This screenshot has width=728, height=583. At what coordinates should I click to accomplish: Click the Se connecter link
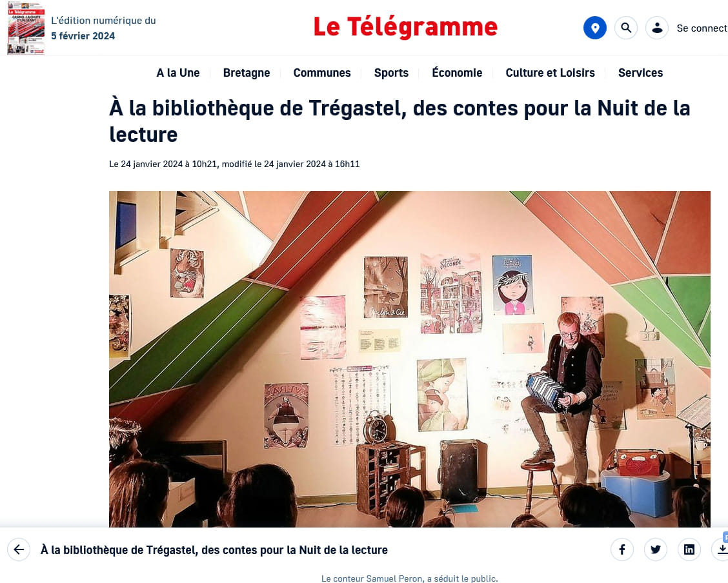click(x=702, y=28)
